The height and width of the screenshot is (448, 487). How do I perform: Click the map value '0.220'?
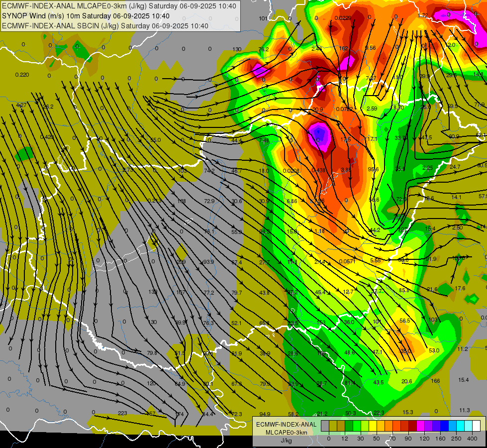(22, 75)
